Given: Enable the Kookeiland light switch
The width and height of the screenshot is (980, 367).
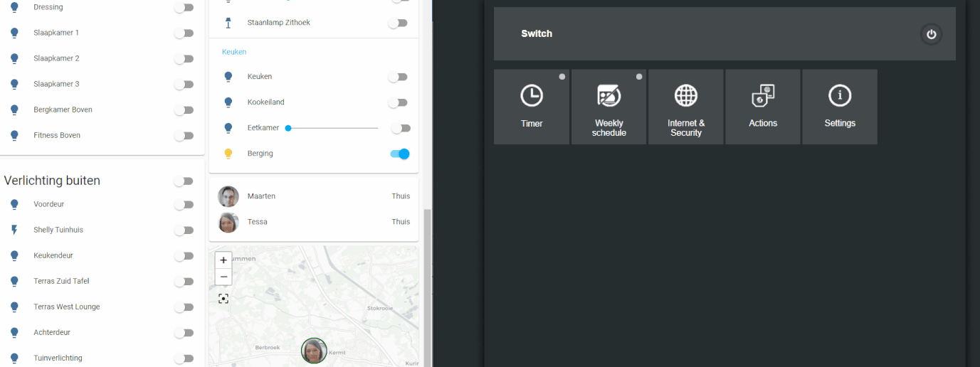Looking at the screenshot, I should (398, 102).
